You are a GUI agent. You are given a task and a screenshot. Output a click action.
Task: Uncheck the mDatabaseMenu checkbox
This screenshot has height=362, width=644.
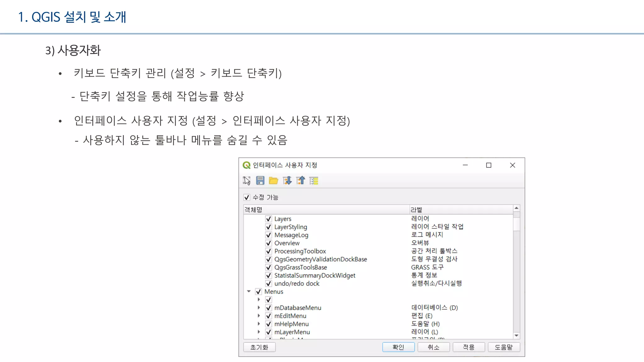point(269,308)
